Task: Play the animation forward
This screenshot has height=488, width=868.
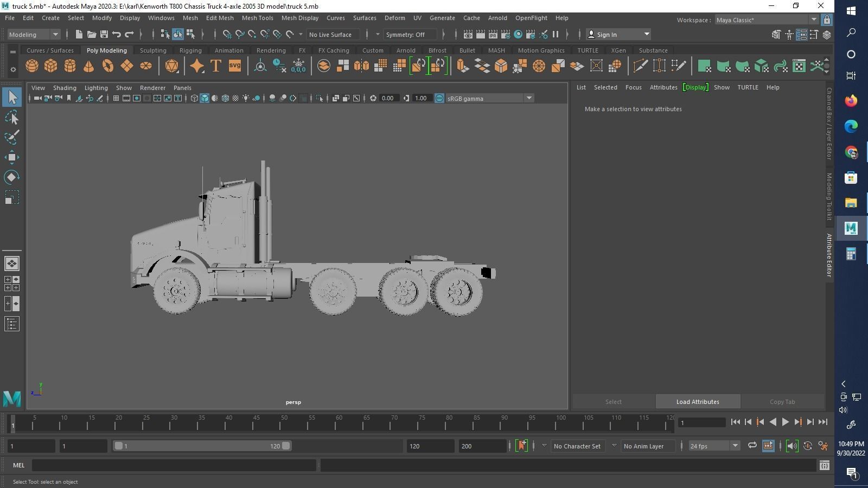Action: pos(785,422)
